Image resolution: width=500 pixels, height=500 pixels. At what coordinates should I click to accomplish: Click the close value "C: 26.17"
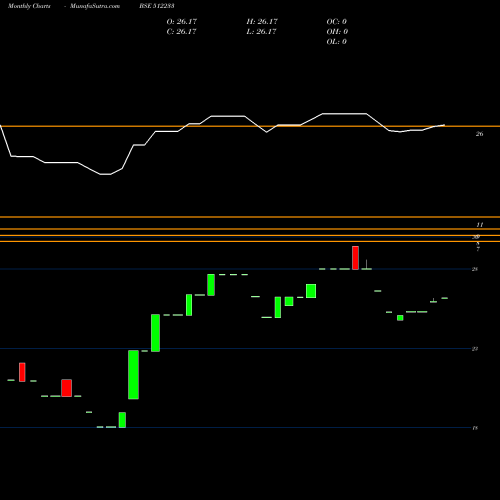coord(181,32)
